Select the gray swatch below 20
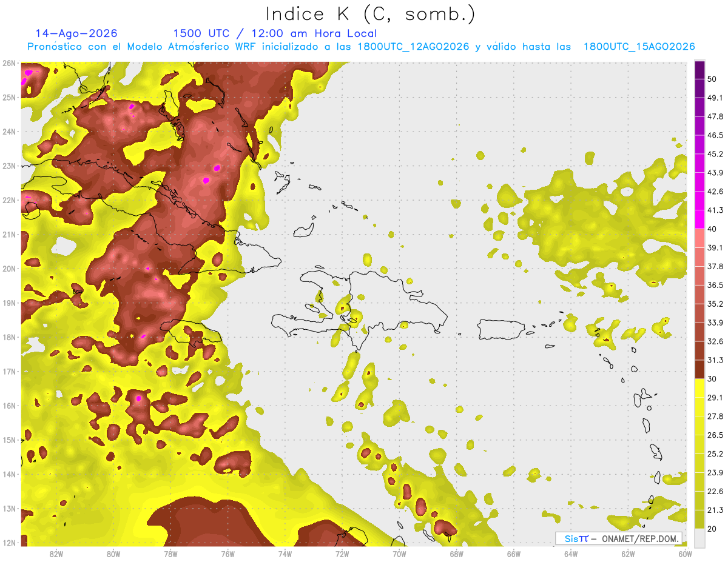Screen dimensions: 728x562 [x=699, y=538]
